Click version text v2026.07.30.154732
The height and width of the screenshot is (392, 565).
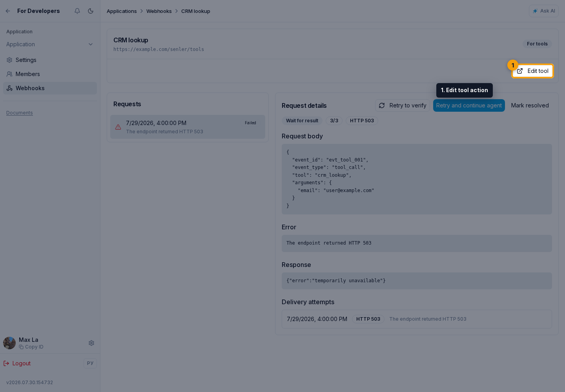pyautogui.click(x=29, y=383)
